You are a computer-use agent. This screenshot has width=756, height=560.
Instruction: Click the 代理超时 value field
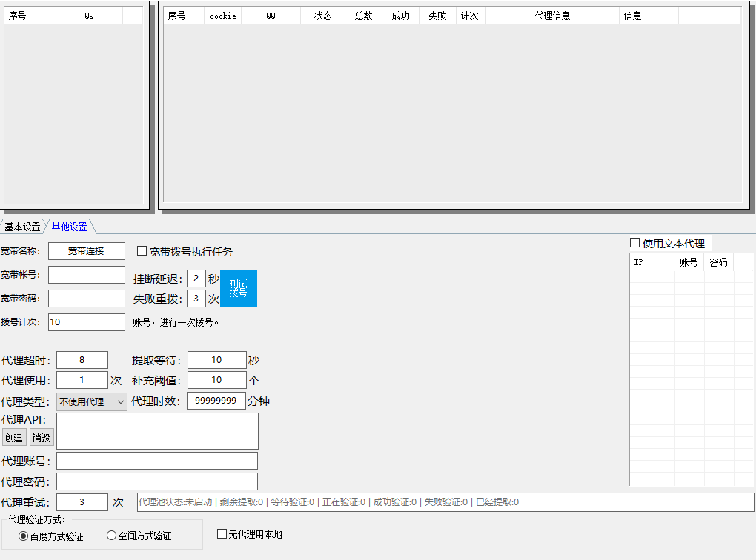(x=82, y=360)
